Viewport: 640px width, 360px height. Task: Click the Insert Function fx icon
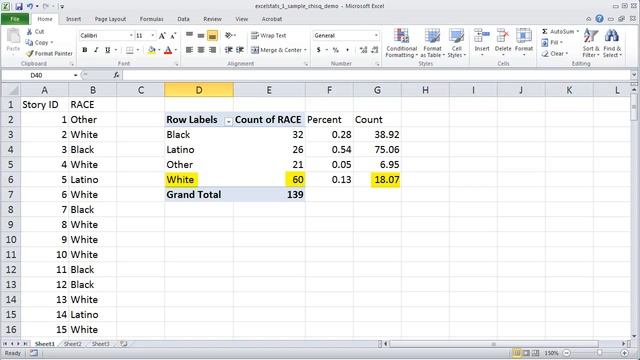[x=116, y=75]
